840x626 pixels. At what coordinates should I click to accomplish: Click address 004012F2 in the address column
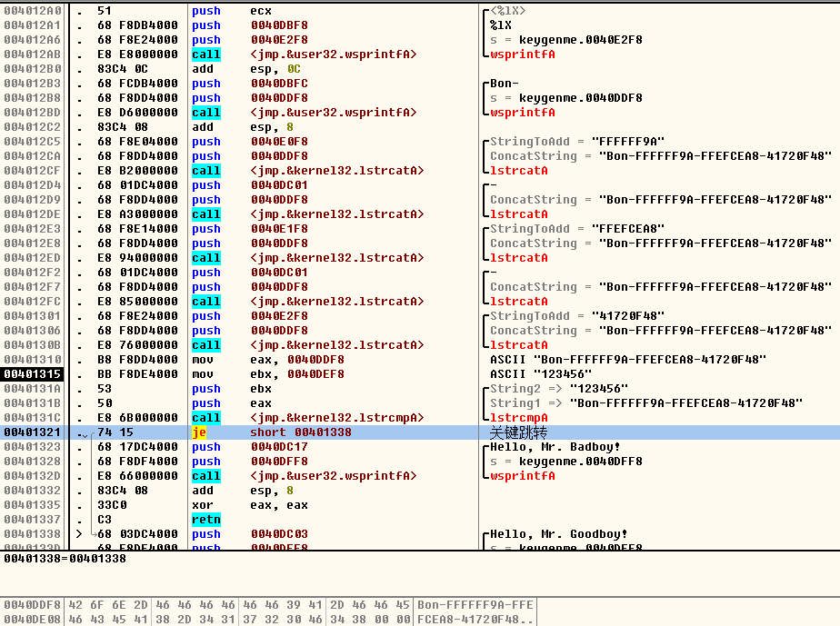(x=33, y=272)
